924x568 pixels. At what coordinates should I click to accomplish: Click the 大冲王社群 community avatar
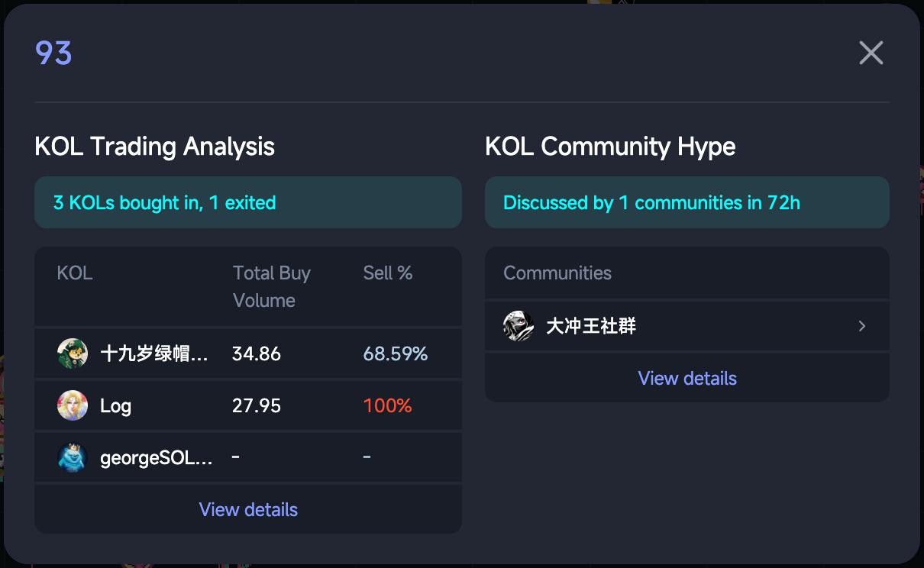point(519,326)
